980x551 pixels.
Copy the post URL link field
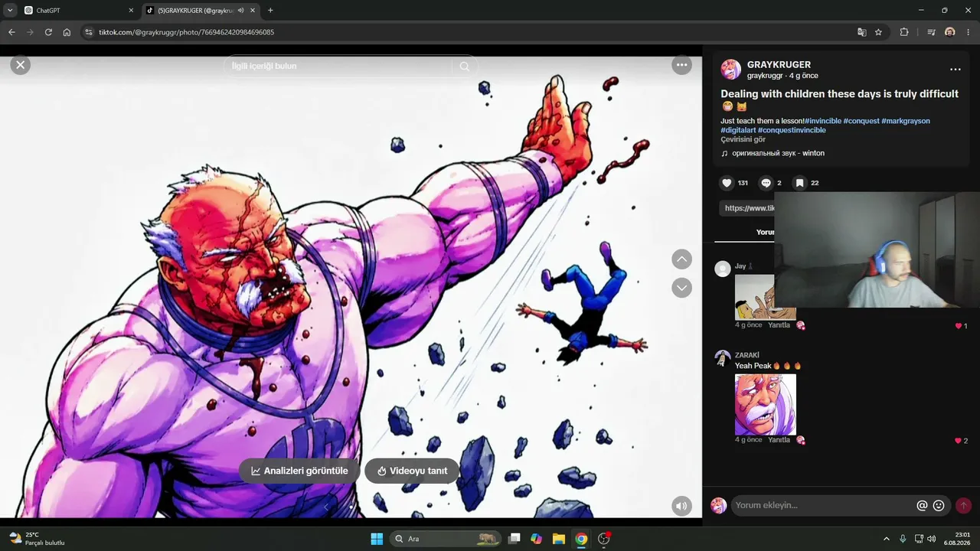coord(747,208)
